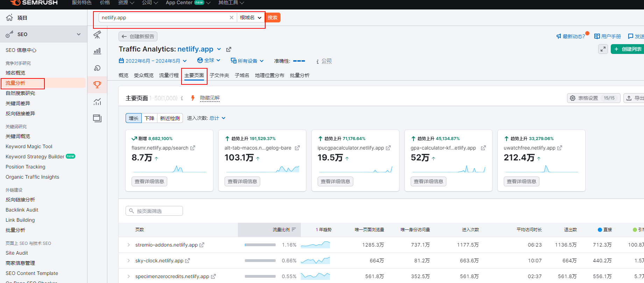Image resolution: width=644 pixels, height=283 pixels.
Task: Click the orange 搜索 button
Action: coord(273,18)
